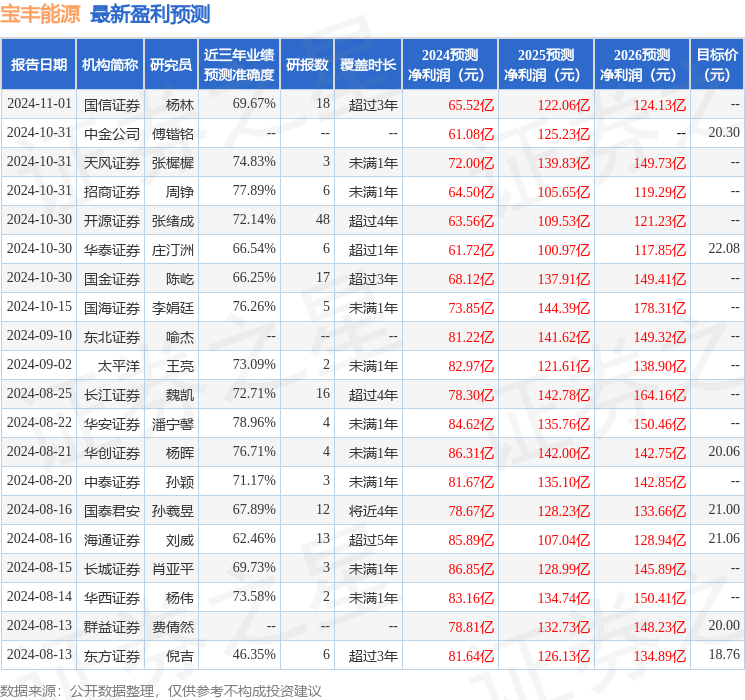Select the 海通证券 institution cell
The width and height of the screenshot is (745, 700).
point(112,540)
